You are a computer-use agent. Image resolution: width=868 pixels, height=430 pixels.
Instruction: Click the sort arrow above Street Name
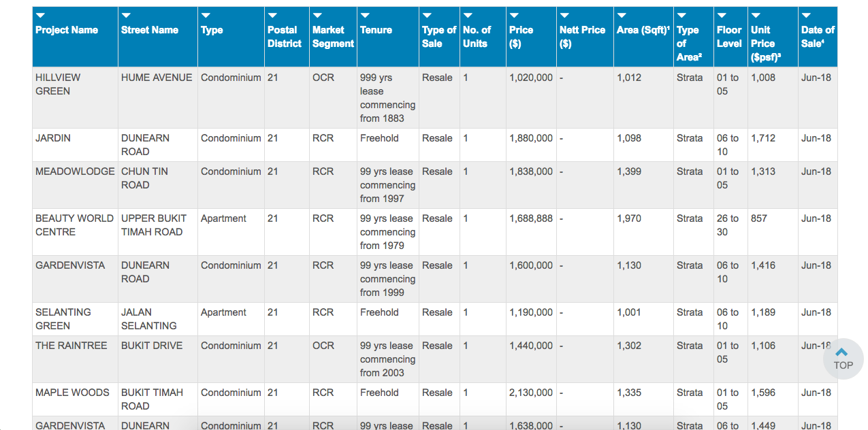point(126,16)
